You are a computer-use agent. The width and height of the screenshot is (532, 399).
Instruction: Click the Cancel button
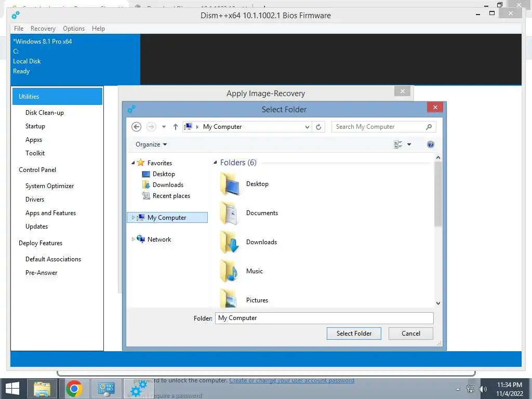(x=411, y=334)
